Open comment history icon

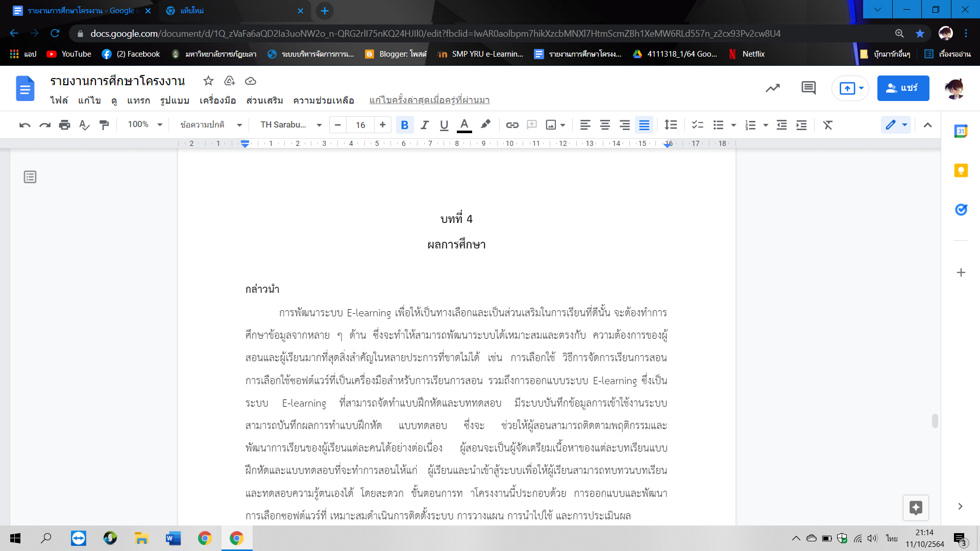coord(808,88)
